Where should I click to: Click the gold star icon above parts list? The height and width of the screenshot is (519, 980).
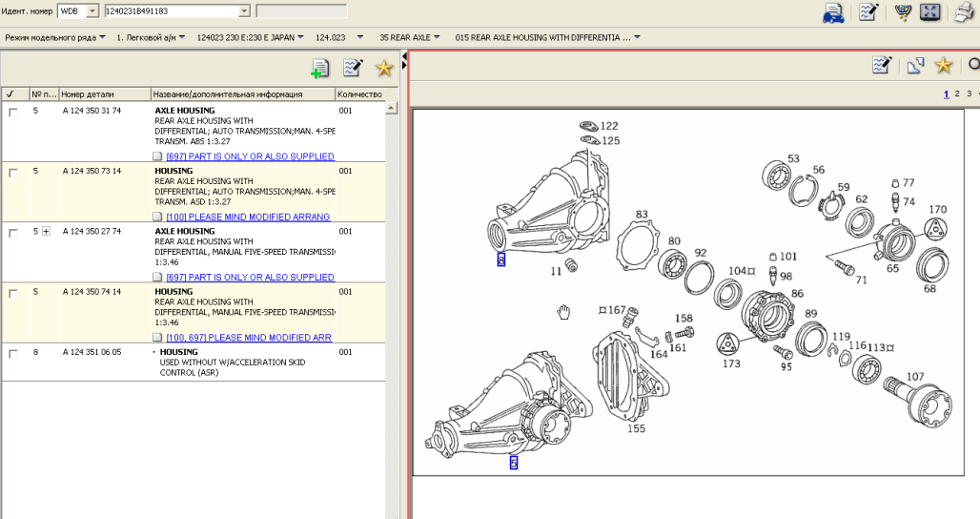click(383, 68)
